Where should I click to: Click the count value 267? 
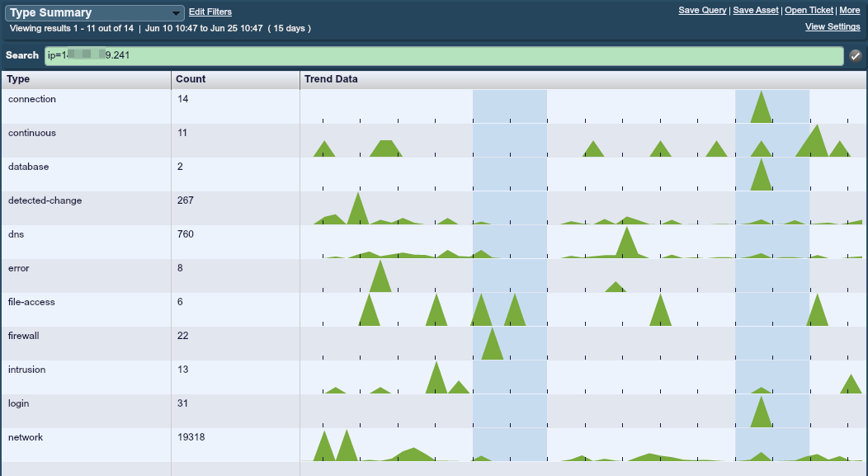pos(186,200)
